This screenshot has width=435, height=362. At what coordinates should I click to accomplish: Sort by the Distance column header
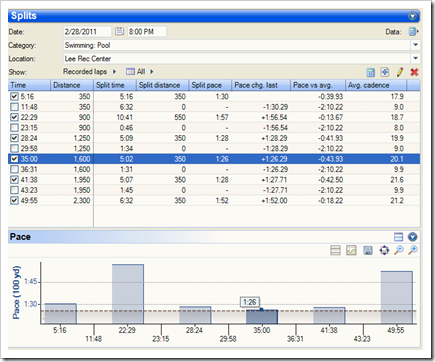tap(72, 85)
